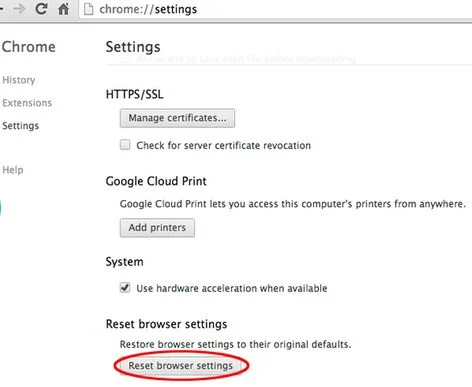The width and height of the screenshot is (472, 387).
Task: Click the Settings page heading
Action: pos(133,47)
